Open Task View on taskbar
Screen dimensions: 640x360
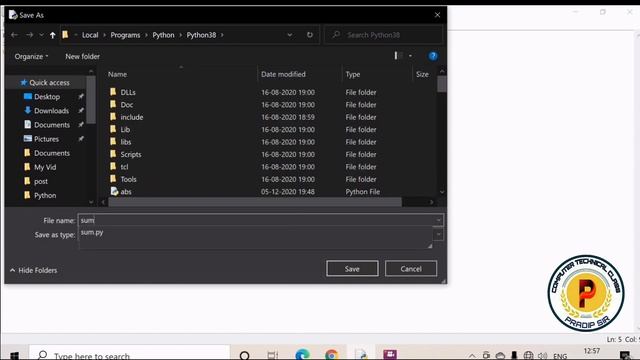coord(273,355)
